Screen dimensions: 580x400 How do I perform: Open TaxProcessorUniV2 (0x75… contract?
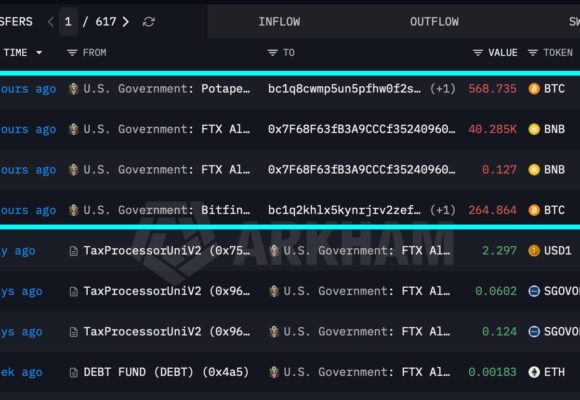(x=166, y=251)
